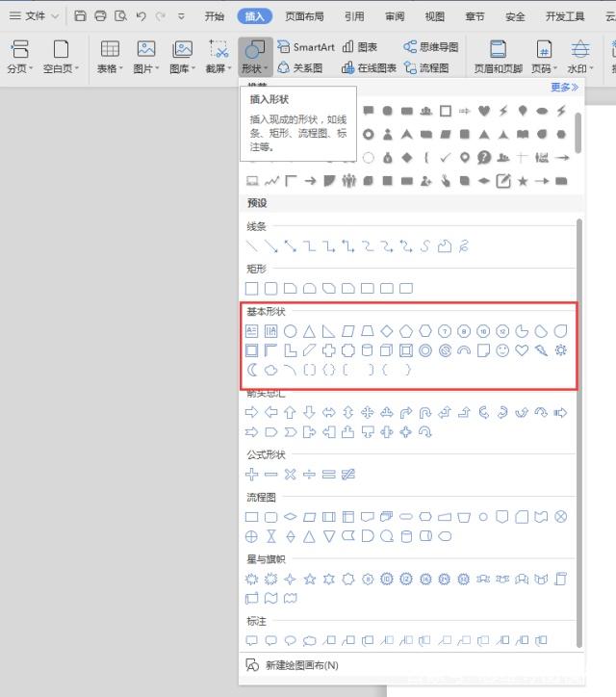Insert a SmartArt graphic
616x697 pixels.
306,46
